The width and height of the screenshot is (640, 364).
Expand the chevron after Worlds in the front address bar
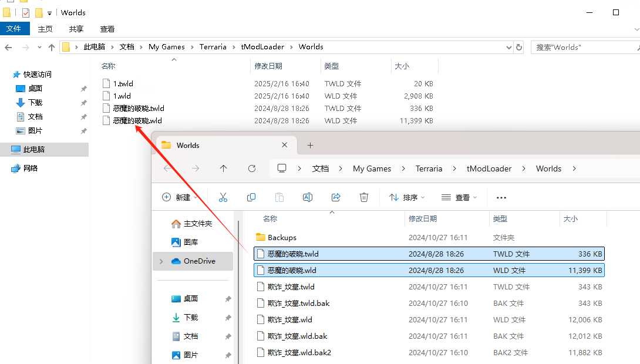(574, 168)
